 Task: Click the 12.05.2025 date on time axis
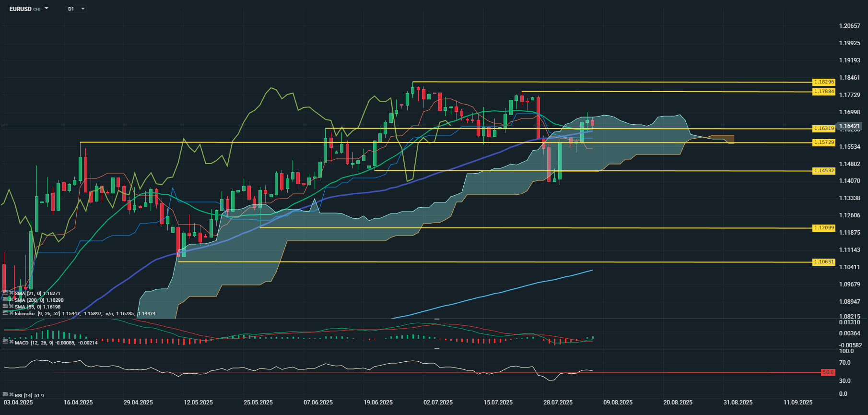click(198, 403)
